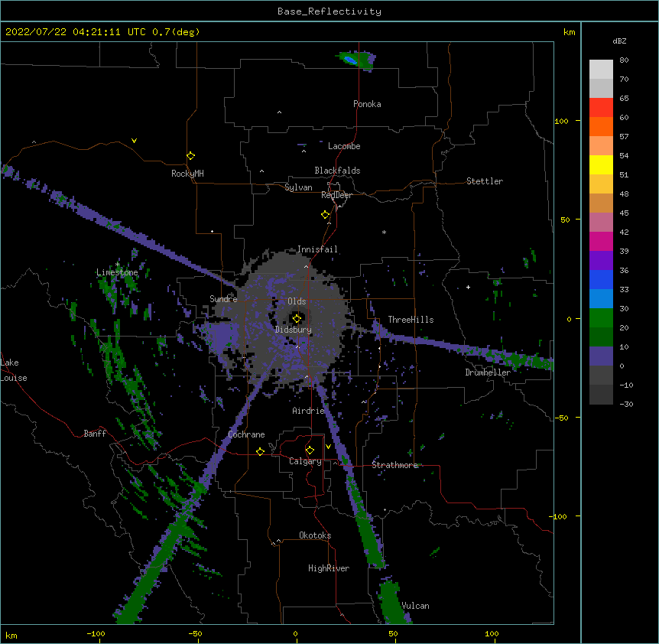Click the Drumheller town label
The image size is (659, 644).
[x=488, y=372]
